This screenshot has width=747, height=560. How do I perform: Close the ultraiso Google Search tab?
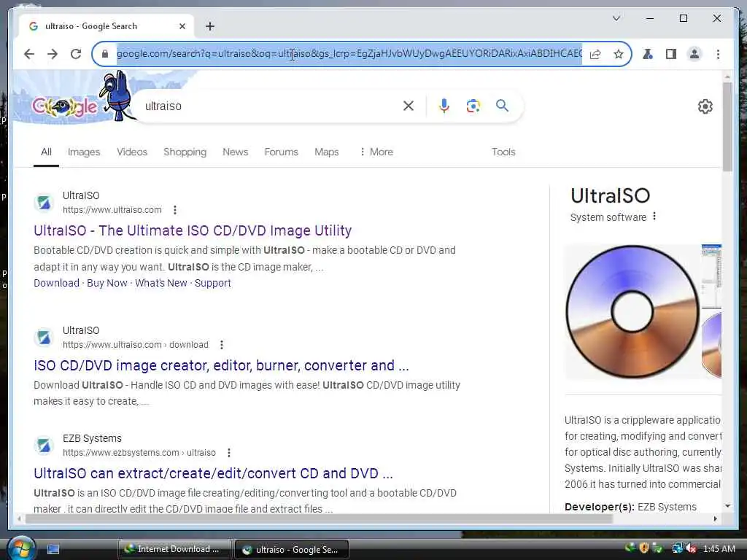182,26
